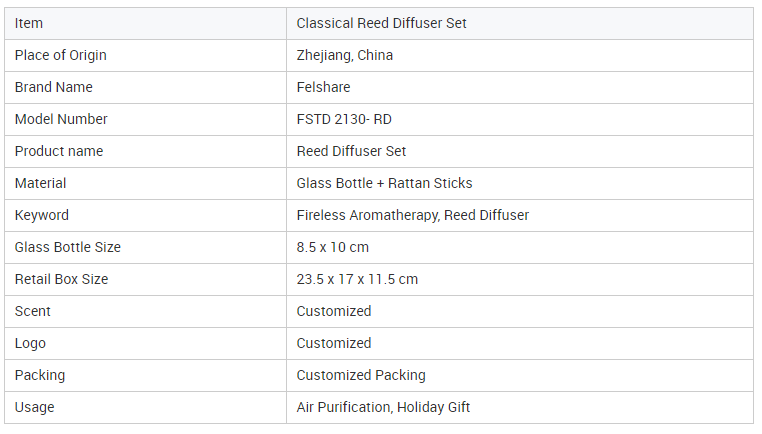Click the 'Scent' row label

tap(32, 311)
